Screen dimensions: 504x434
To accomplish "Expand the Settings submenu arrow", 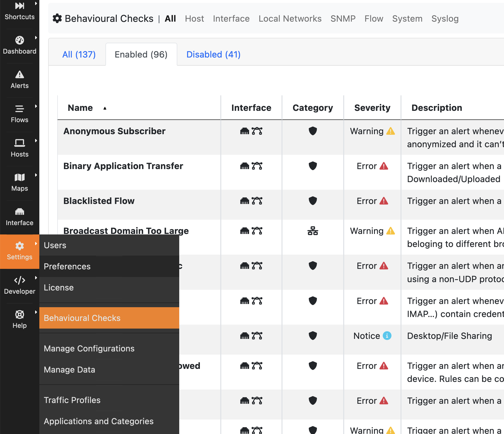I will (x=36, y=243).
